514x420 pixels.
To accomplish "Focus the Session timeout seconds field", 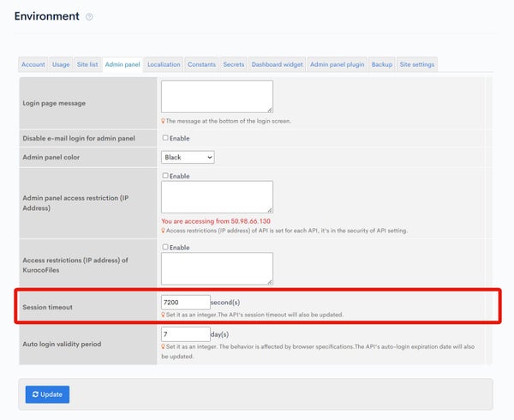I will pyautogui.click(x=186, y=303).
